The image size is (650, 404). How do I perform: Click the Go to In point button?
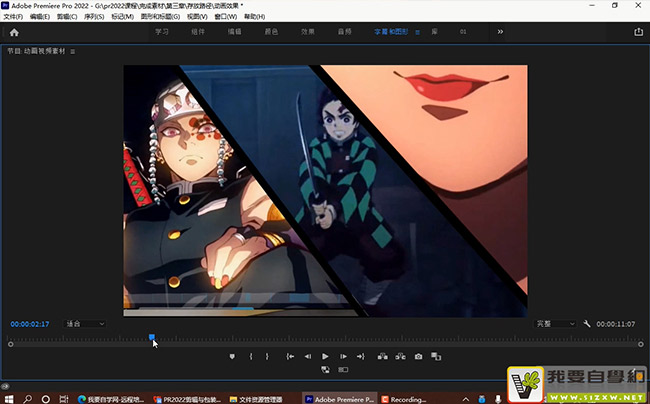tap(290, 356)
